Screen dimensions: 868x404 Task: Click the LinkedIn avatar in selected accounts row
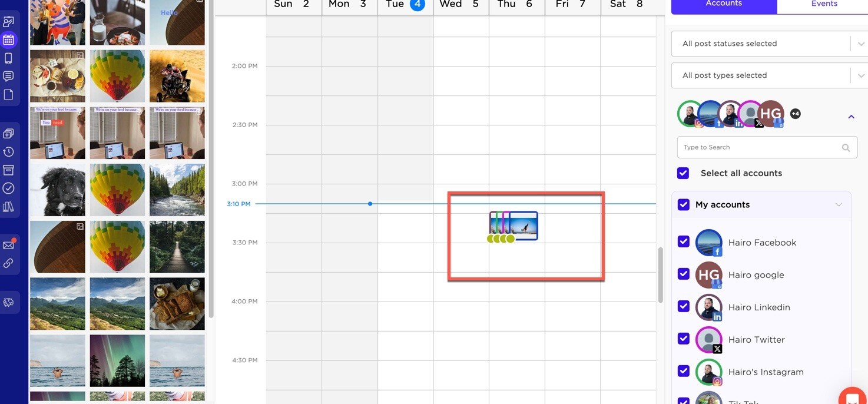[x=730, y=114]
